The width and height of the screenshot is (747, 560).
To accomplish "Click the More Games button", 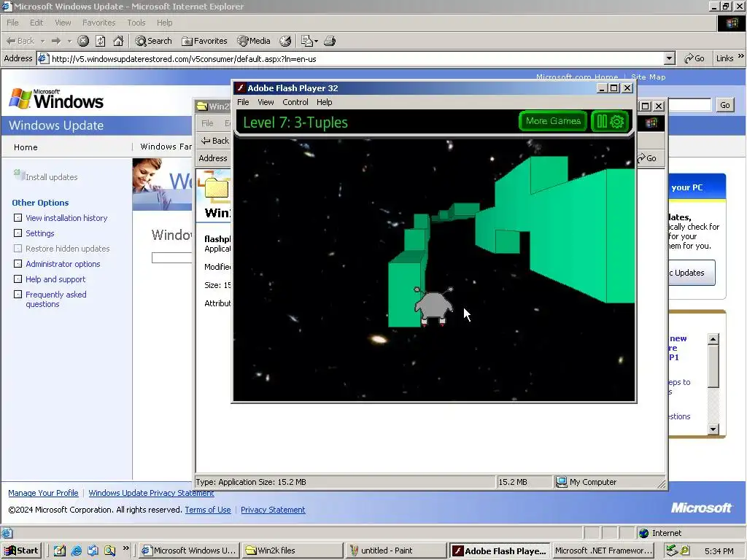I will pos(553,121).
